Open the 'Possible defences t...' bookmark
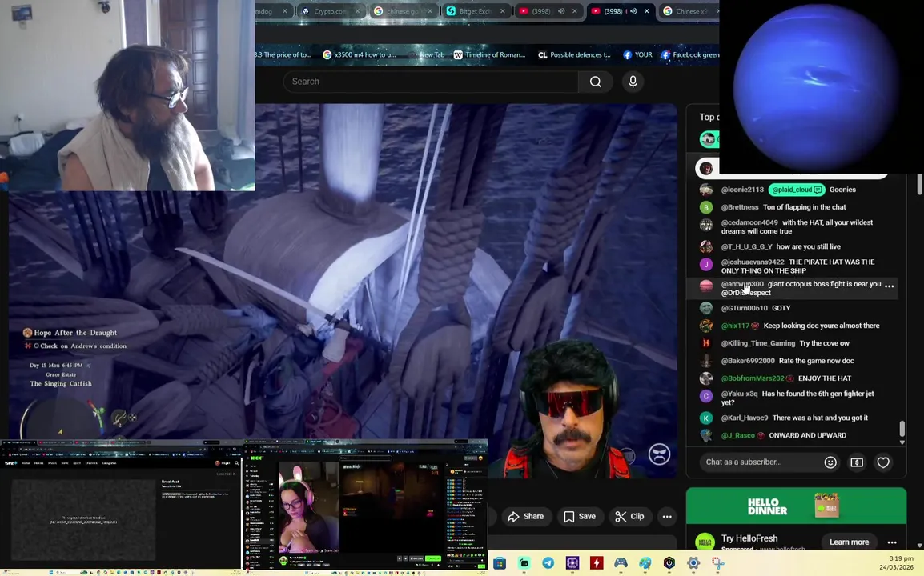Image resolution: width=924 pixels, height=576 pixels. click(x=575, y=54)
